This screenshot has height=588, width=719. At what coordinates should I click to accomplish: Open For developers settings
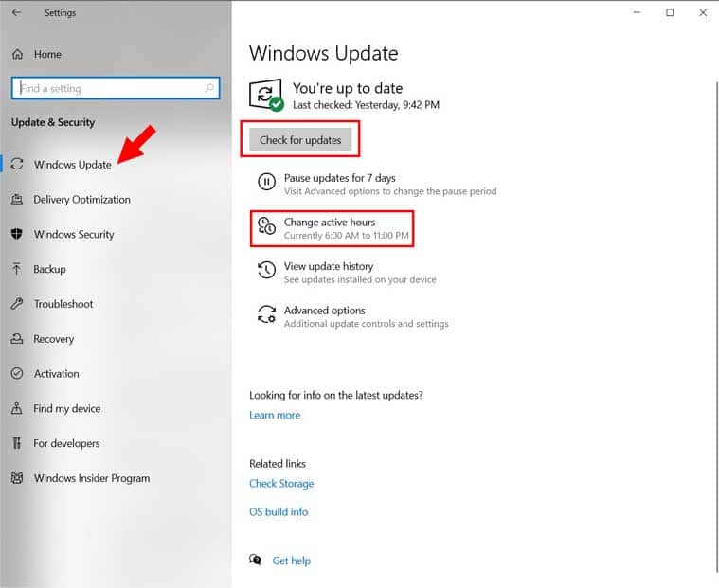66,443
